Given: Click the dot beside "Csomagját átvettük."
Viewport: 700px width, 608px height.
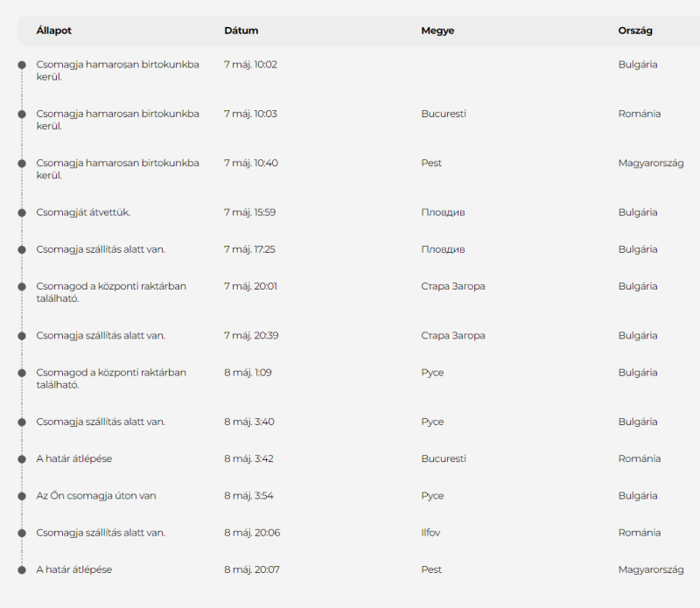Looking at the screenshot, I should click(x=22, y=213).
